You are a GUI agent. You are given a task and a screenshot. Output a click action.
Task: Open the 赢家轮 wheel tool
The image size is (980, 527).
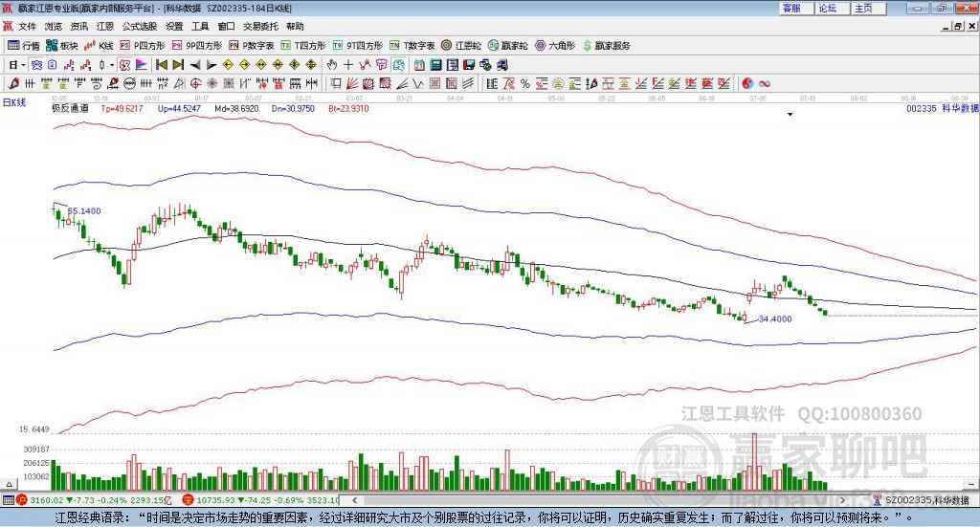point(507,46)
